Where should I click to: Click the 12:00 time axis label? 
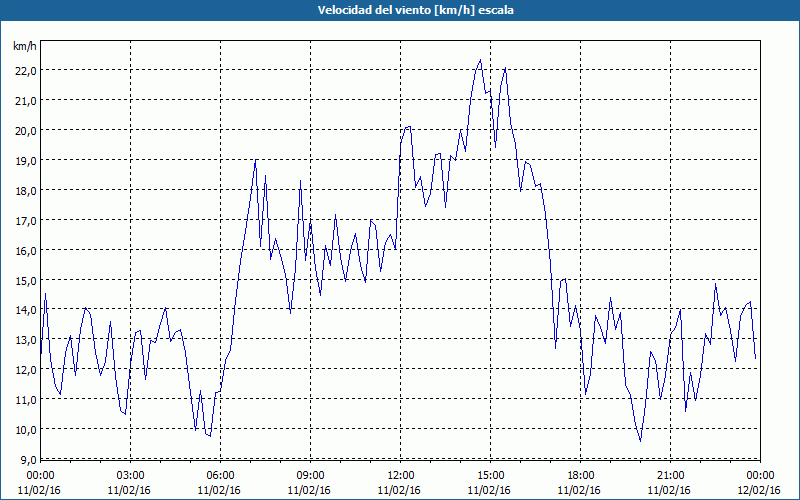(x=401, y=476)
